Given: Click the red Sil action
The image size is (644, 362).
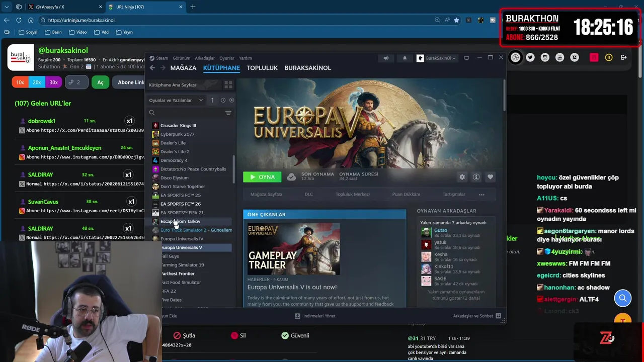Looking at the screenshot, I should tap(238, 335).
